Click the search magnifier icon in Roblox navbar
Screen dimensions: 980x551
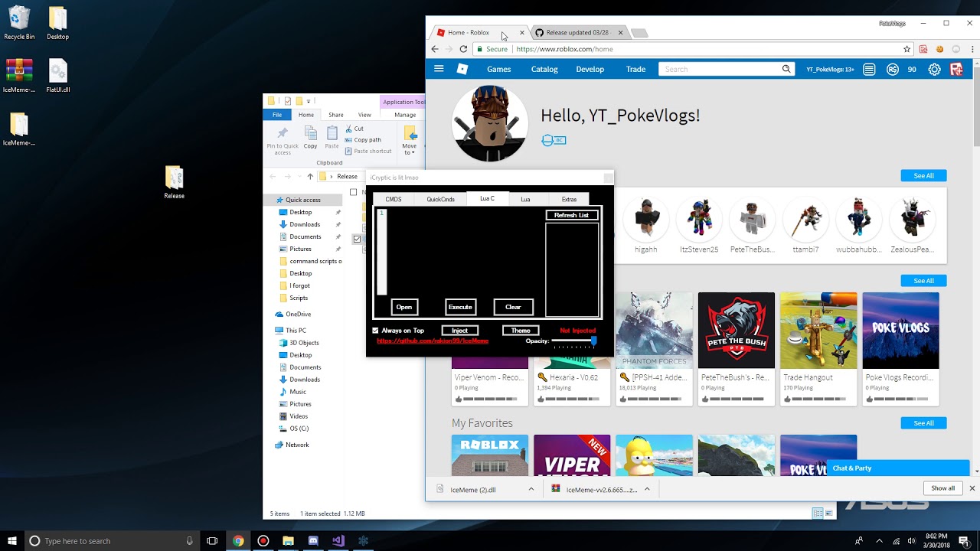tap(786, 69)
